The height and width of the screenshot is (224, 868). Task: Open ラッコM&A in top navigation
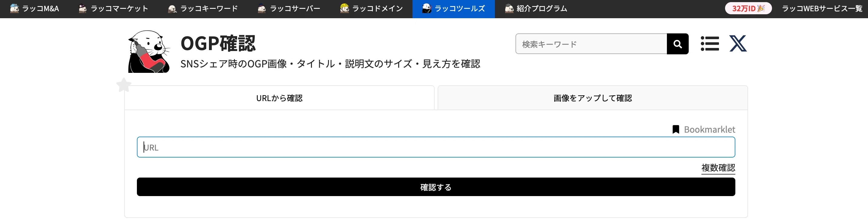(x=34, y=9)
